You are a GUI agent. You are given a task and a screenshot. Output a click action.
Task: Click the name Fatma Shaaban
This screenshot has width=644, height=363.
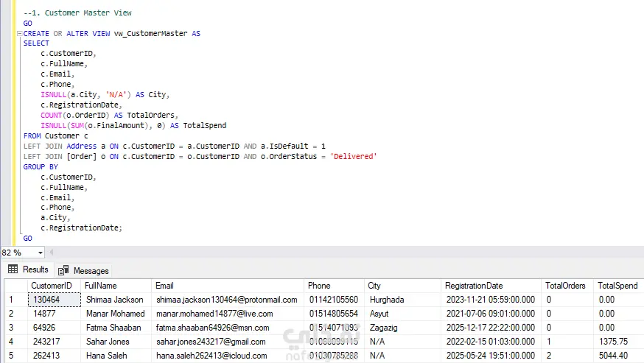pyautogui.click(x=113, y=328)
